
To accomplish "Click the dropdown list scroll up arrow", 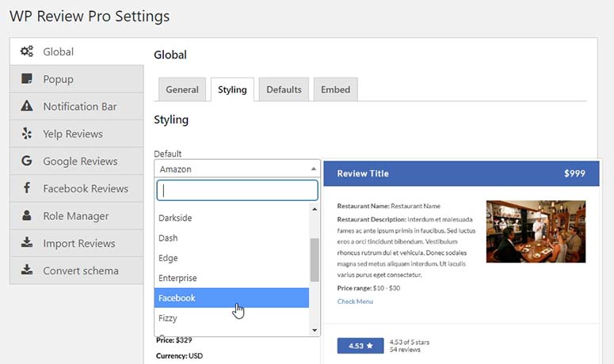I will click(315, 209).
